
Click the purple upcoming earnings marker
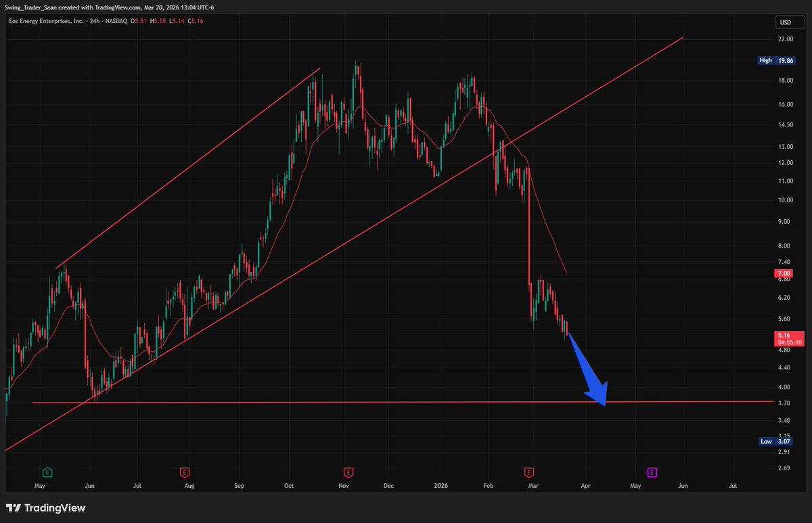(652, 471)
